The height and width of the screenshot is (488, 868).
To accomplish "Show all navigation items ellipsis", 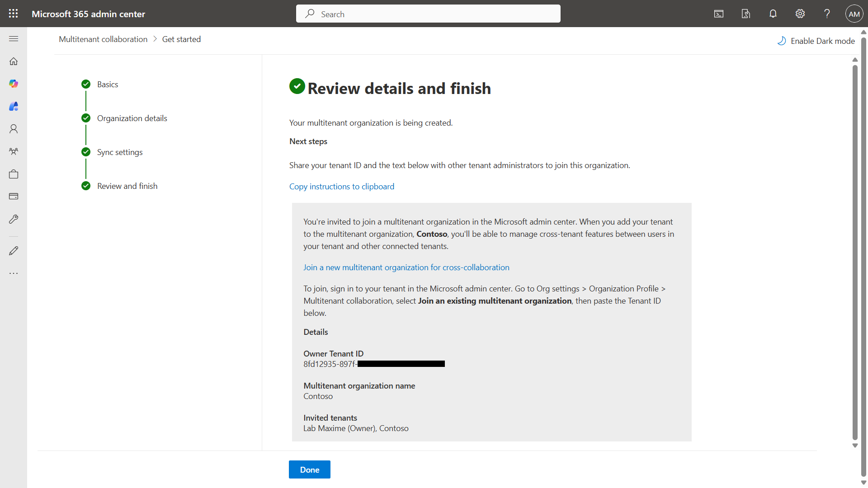I will pyautogui.click(x=14, y=273).
